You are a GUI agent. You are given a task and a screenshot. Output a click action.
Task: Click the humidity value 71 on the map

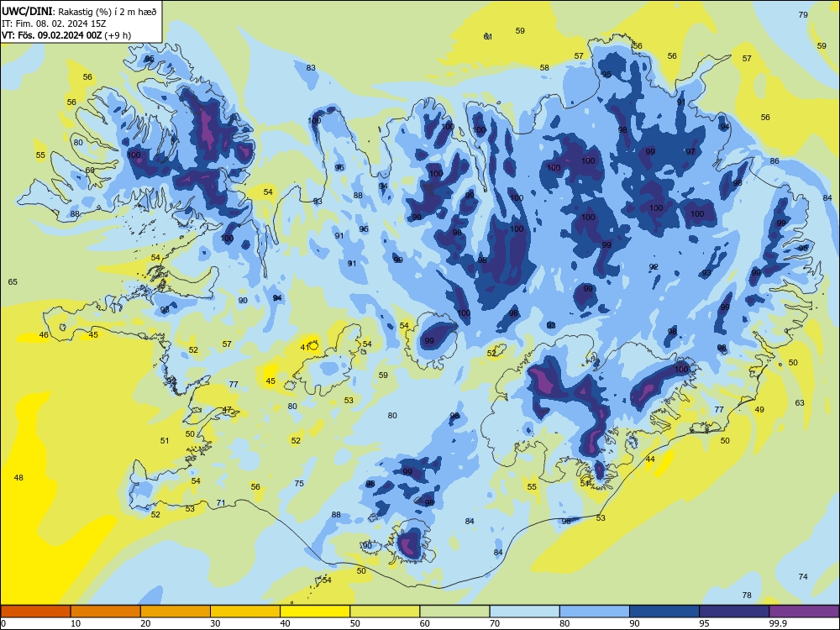tap(221, 502)
